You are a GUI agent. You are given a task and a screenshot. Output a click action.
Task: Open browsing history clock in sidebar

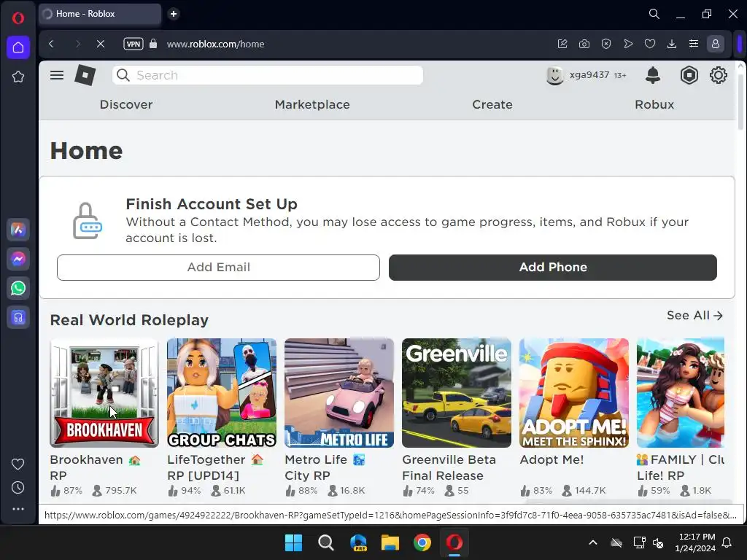click(18, 488)
